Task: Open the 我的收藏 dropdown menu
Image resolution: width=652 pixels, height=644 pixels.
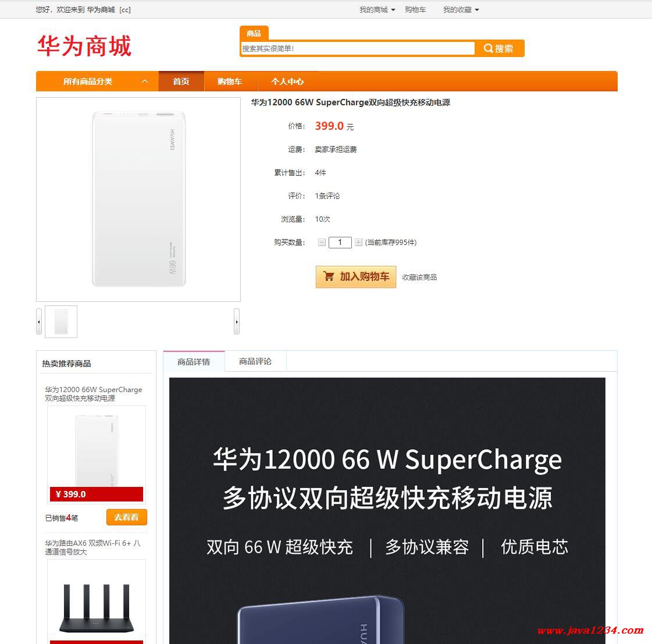Action: tap(461, 9)
